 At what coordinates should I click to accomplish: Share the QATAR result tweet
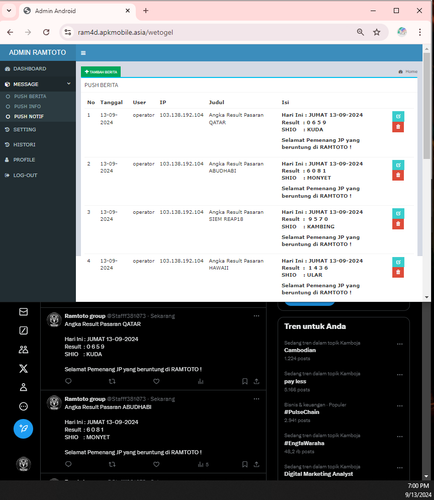[256, 381]
